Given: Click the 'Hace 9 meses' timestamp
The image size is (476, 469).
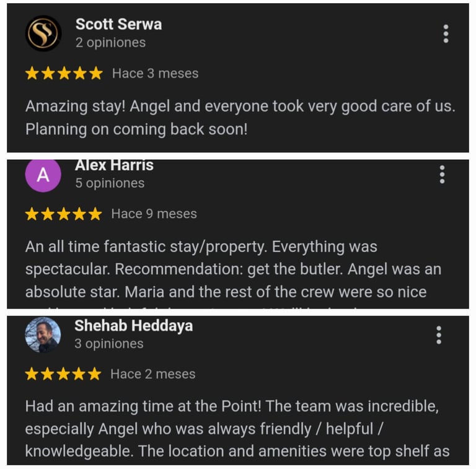Looking at the screenshot, I should coord(154,214).
